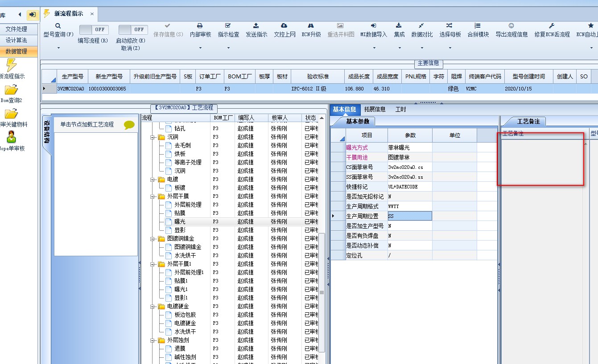This screenshot has width=598, height=364.
Task: Click 发送指示 upload icon
Action: pyautogui.click(x=256, y=26)
